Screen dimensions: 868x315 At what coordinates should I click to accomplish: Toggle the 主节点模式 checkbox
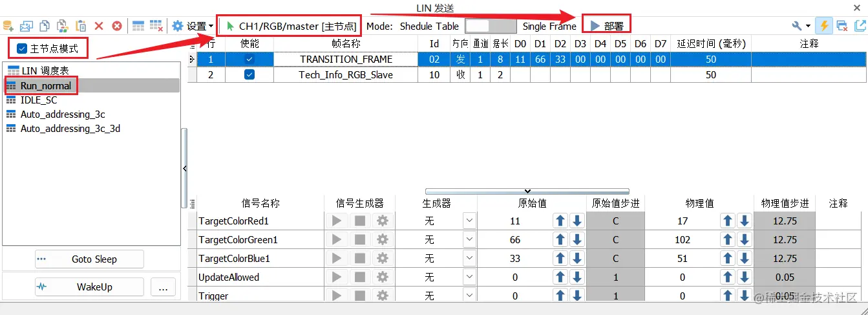22,49
